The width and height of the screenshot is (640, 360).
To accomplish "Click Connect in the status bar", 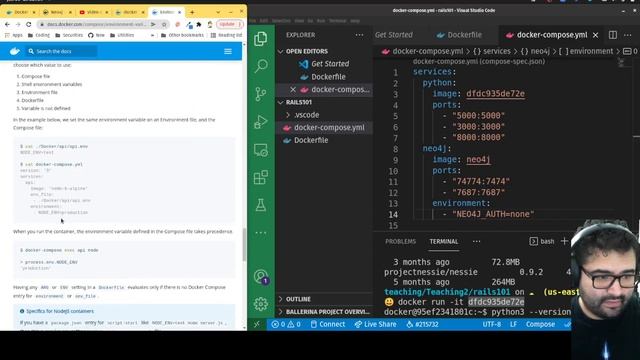I will [328, 324].
